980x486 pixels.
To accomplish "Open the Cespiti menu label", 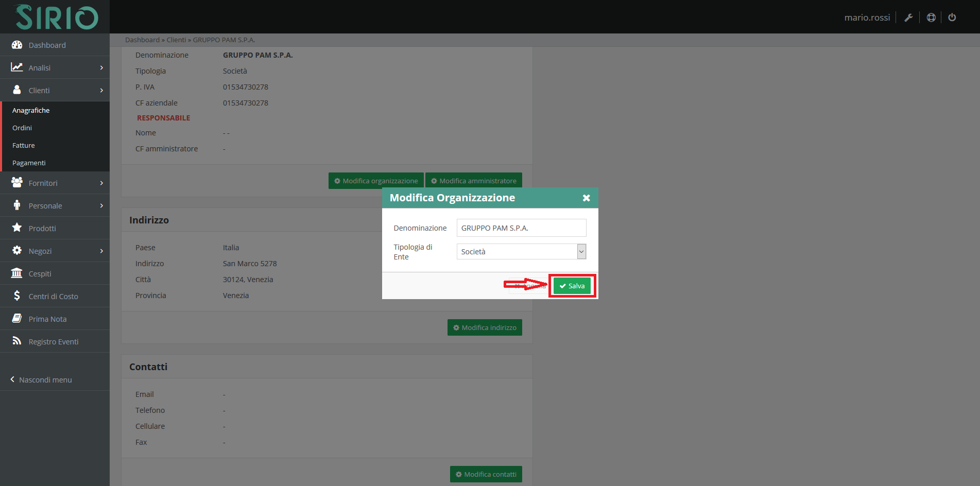I will [x=40, y=273].
